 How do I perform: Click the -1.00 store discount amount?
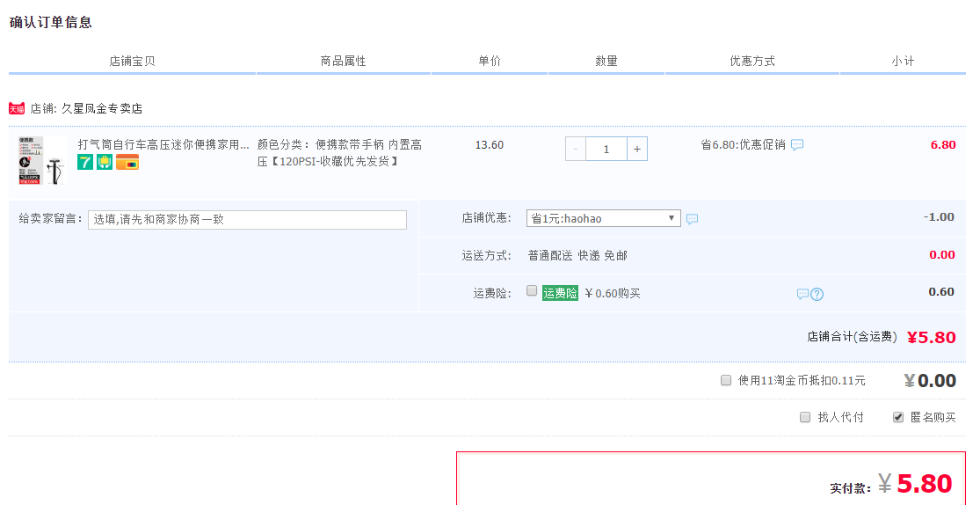(939, 217)
